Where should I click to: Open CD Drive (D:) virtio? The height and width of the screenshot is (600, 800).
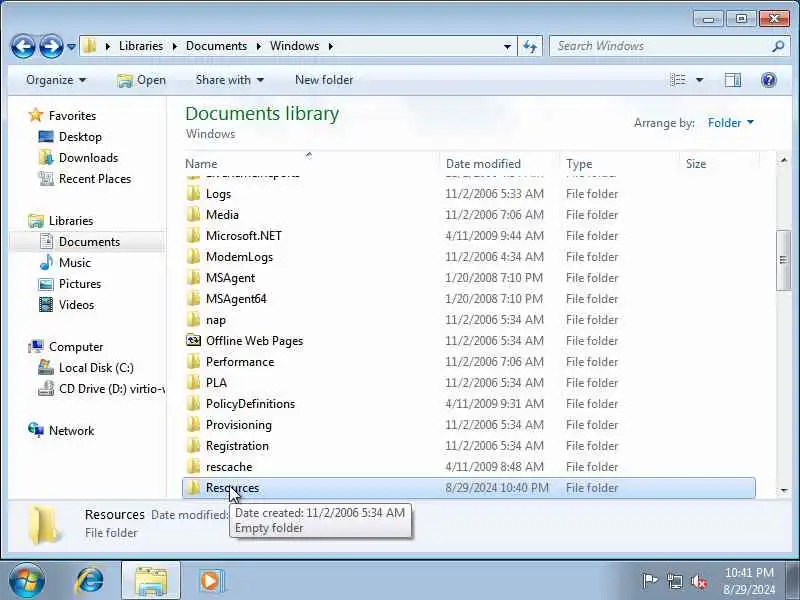point(111,389)
